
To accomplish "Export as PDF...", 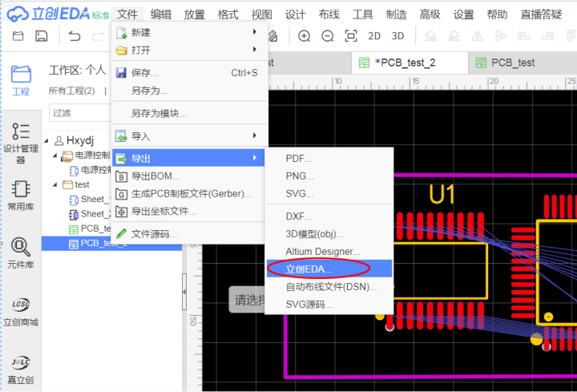I will click(x=329, y=158).
